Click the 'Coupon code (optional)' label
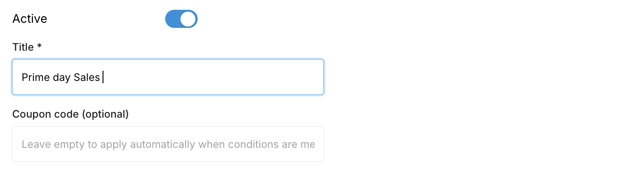This screenshot has width=644, height=173. pos(71,114)
